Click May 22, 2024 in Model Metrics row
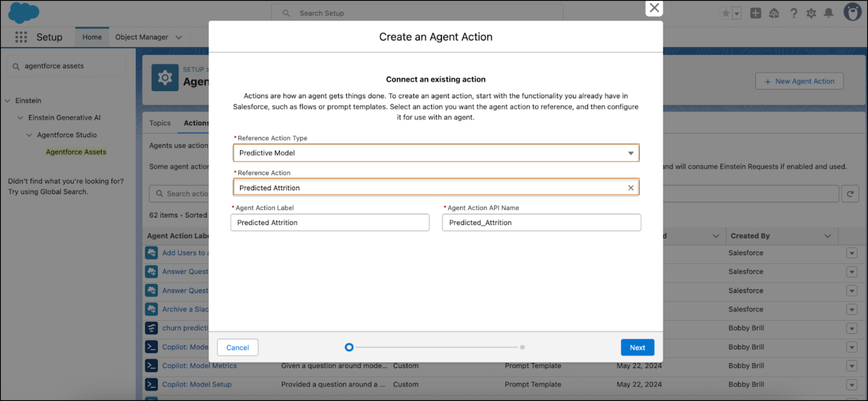The image size is (868, 401). pyautogui.click(x=639, y=366)
